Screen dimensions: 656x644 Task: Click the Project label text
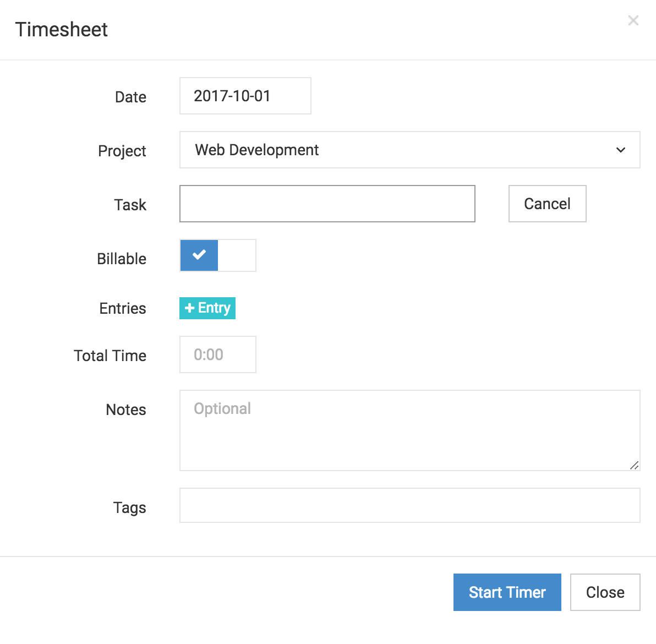(x=122, y=151)
